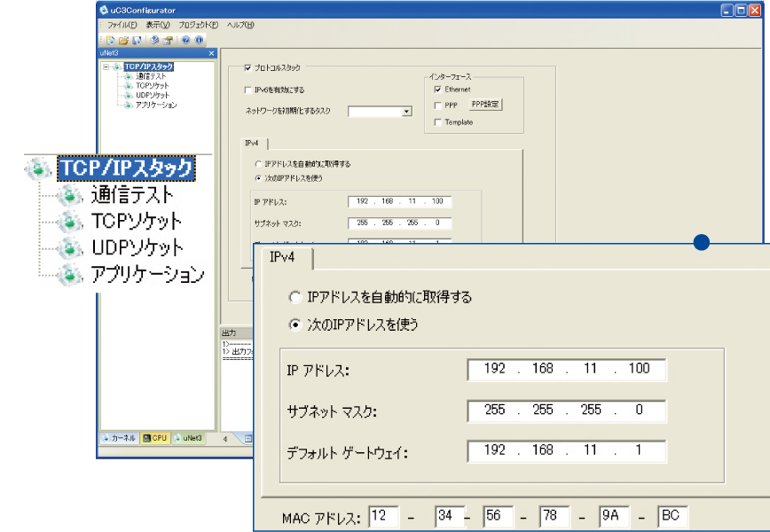Click the icon beside enlarged アプリケーション label
The image size is (770, 532).
(69, 274)
